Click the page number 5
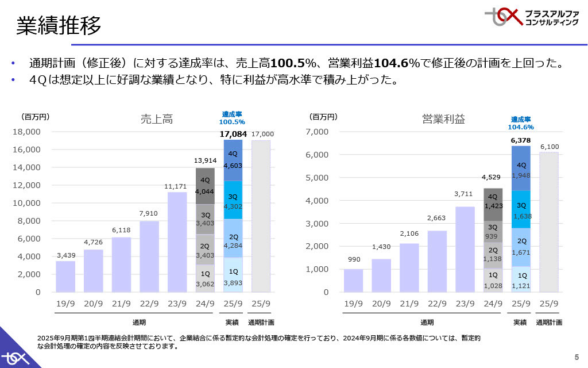 pyautogui.click(x=577, y=355)
